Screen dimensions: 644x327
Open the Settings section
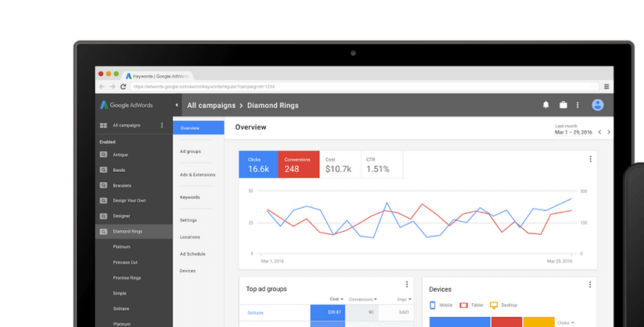pos(188,220)
